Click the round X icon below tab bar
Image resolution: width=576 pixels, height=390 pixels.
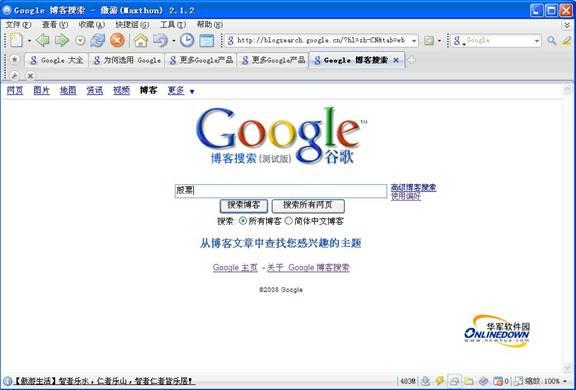[x=30, y=76]
